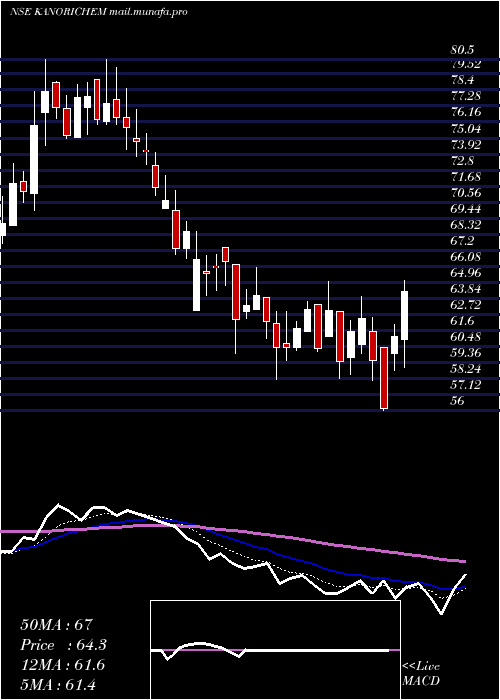The image size is (500, 700).
Task: Click the 61.6 price axis label
Action: tap(463, 321)
